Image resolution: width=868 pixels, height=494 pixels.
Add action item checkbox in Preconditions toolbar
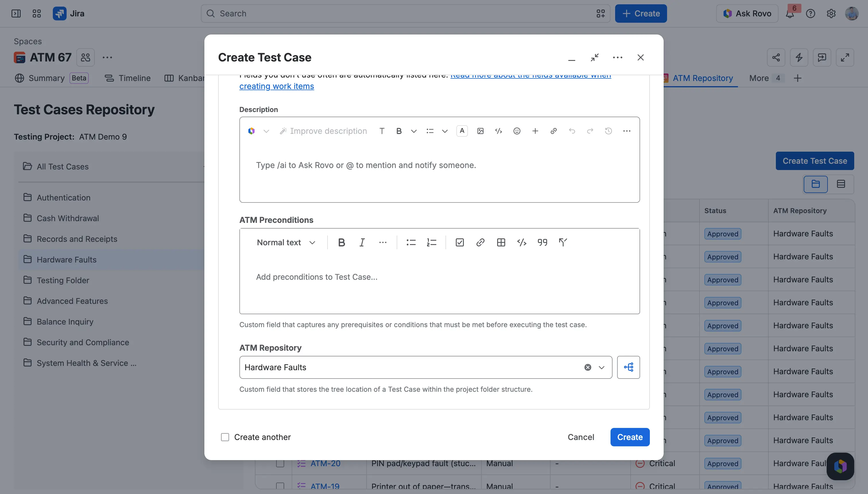pos(460,242)
